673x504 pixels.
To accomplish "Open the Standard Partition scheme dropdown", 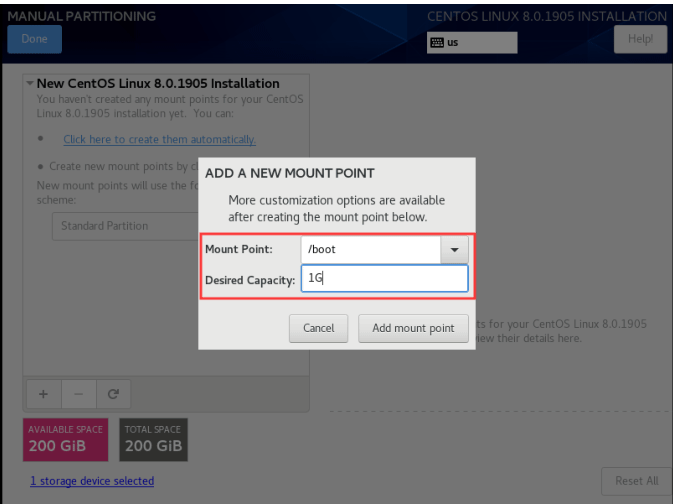I will point(120,226).
